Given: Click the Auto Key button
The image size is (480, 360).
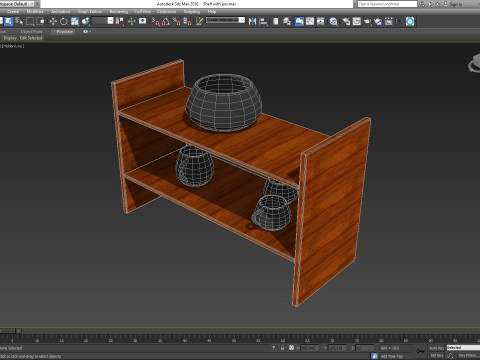Looking at the screenshot, I should pyautogui.click(x=437, y=348).
